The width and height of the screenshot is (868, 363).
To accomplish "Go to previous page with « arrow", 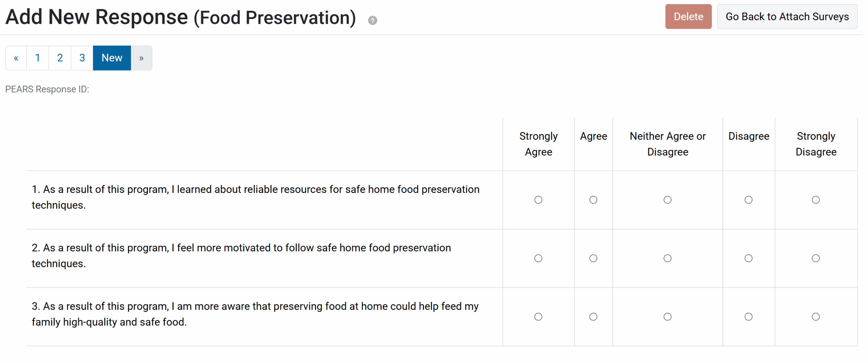I will point(16,58).
